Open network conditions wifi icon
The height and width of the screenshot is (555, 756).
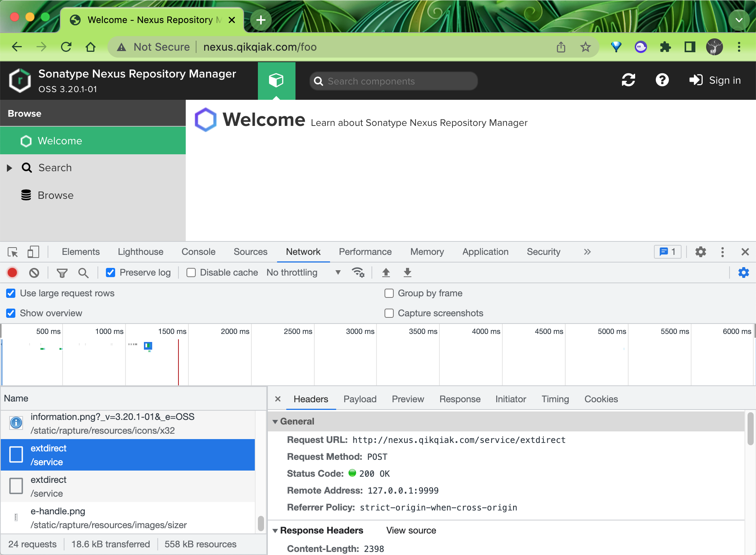(358, 273)
